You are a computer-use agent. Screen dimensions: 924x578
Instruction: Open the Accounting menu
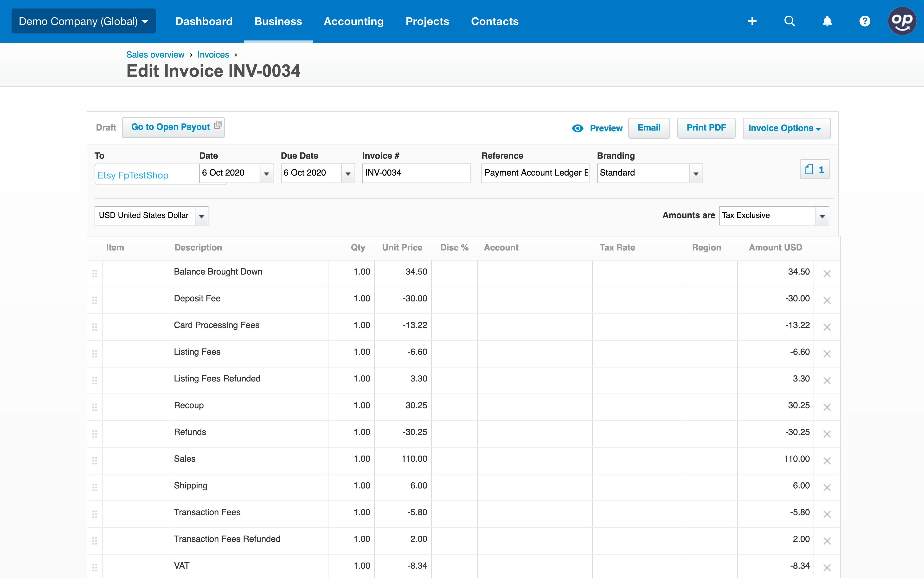click(x=353, y=21)
